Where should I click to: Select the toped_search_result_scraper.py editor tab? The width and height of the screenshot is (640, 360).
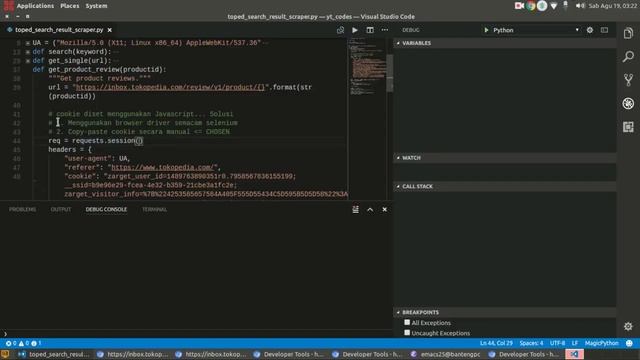coord(59,30)
